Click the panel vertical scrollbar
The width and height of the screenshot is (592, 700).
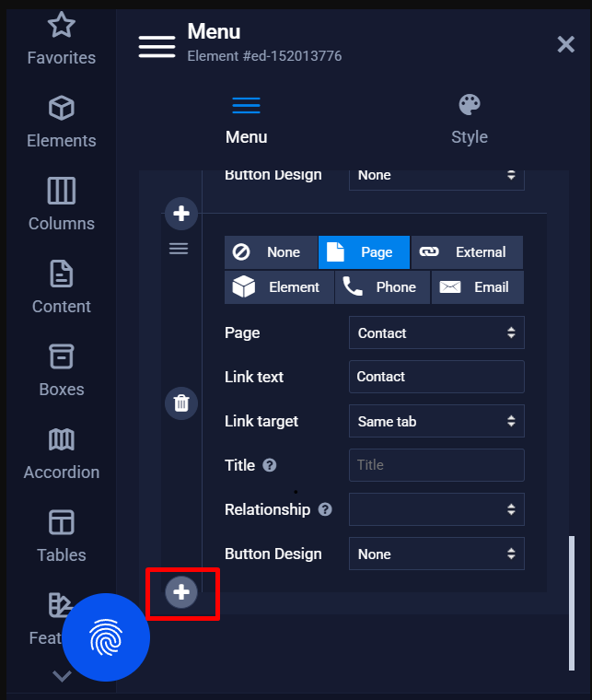pyautogui.click(x=572, y=603)
